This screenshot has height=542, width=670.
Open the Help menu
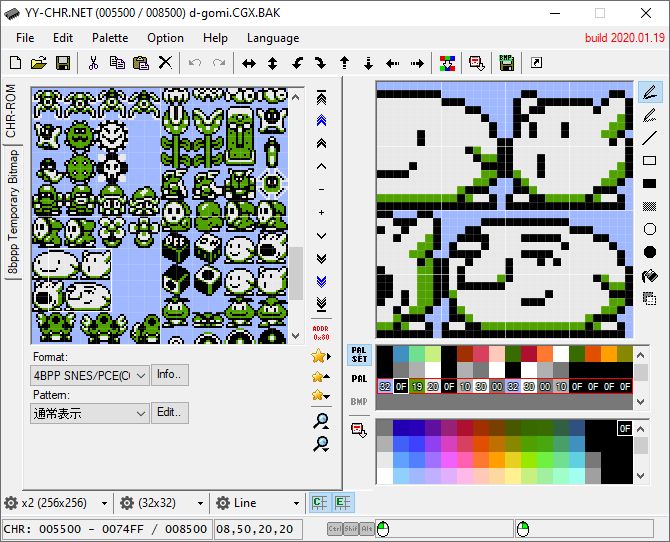tap(215, 38)
